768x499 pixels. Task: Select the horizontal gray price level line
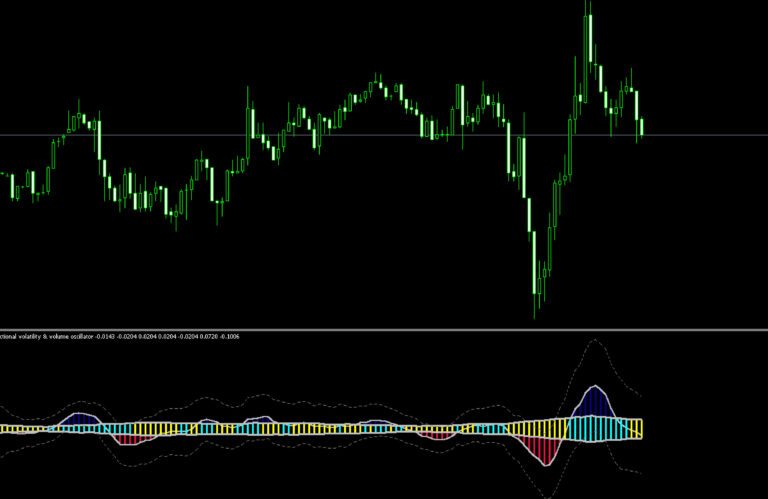pyautogui.click(x=384, y=135)
